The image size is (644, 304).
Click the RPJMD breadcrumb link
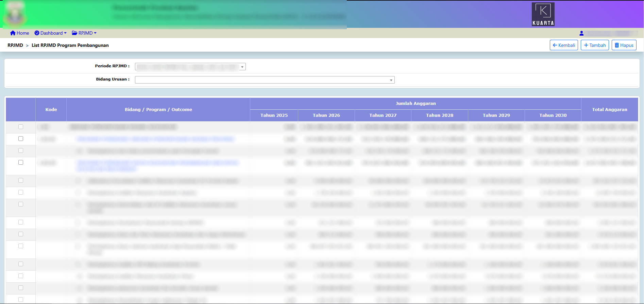tap(15, 45)
